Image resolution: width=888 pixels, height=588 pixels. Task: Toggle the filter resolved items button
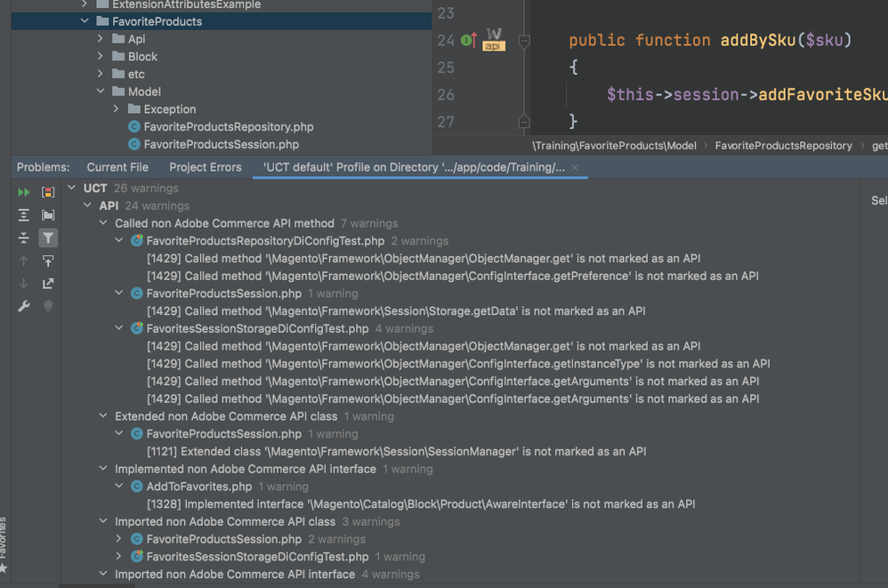[x=48, y=238]
